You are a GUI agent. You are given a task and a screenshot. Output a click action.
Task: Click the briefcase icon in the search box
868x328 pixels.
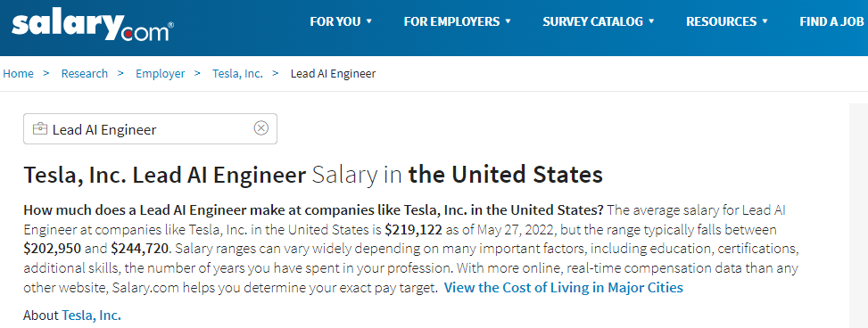point(40,129)
